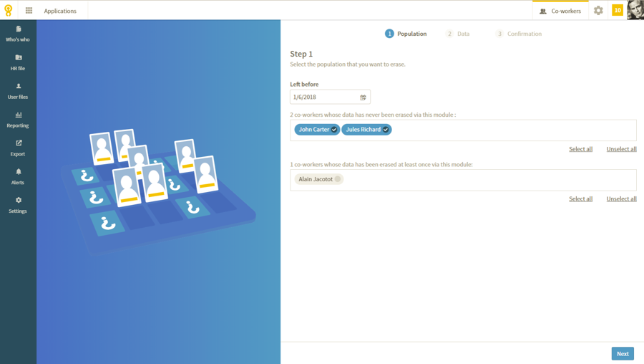Click the yellow Lucca logo icon

[x=8, y=10]
